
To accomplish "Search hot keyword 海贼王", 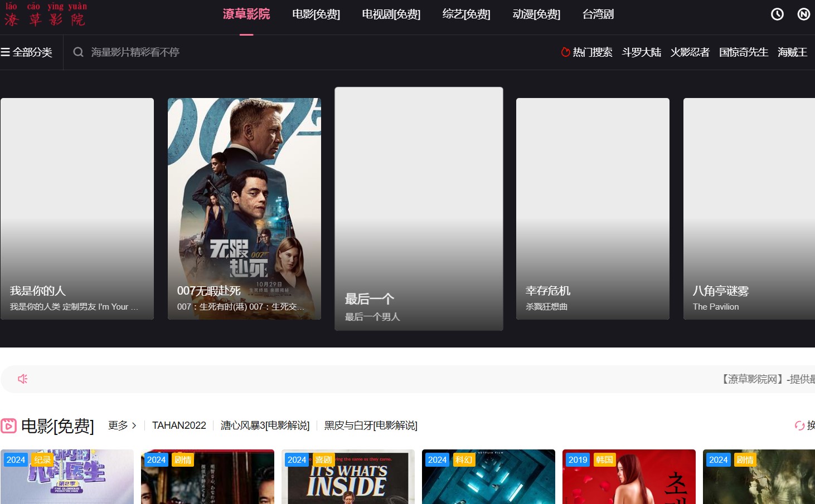I will pyautogui.click(x=793, y=52).
